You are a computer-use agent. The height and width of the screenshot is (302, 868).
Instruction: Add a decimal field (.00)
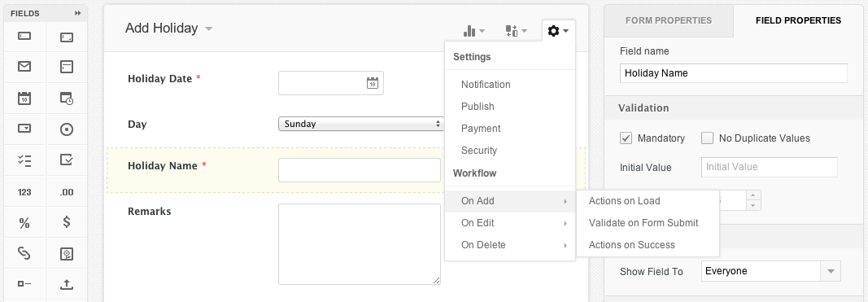click(x=67, y=192)
